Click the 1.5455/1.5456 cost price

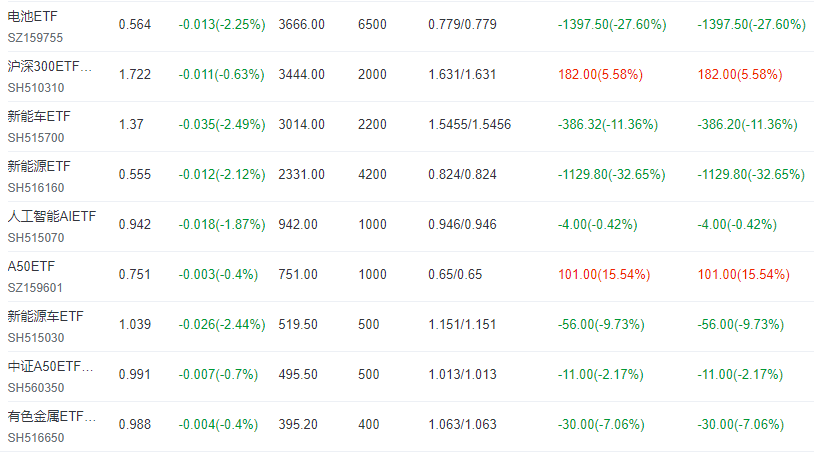click(469, 124)
